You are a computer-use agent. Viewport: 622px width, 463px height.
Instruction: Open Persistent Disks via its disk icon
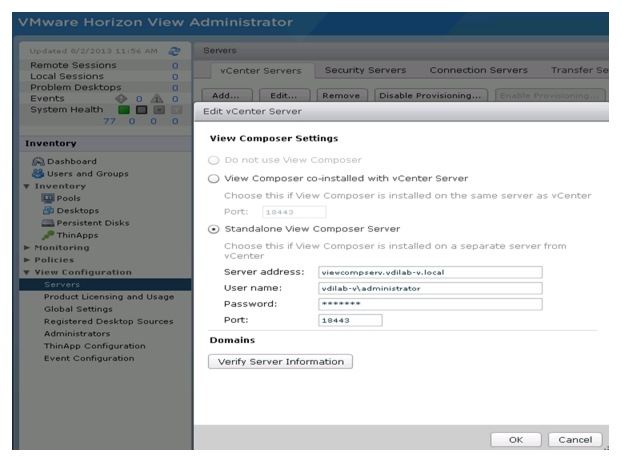(48, 223)
